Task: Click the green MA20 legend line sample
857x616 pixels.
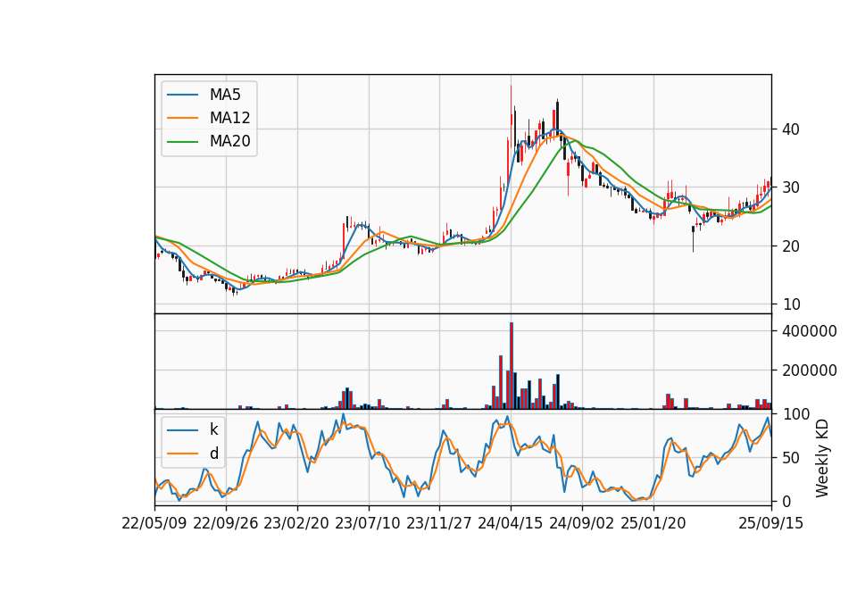Action: (x=182, y=142)
